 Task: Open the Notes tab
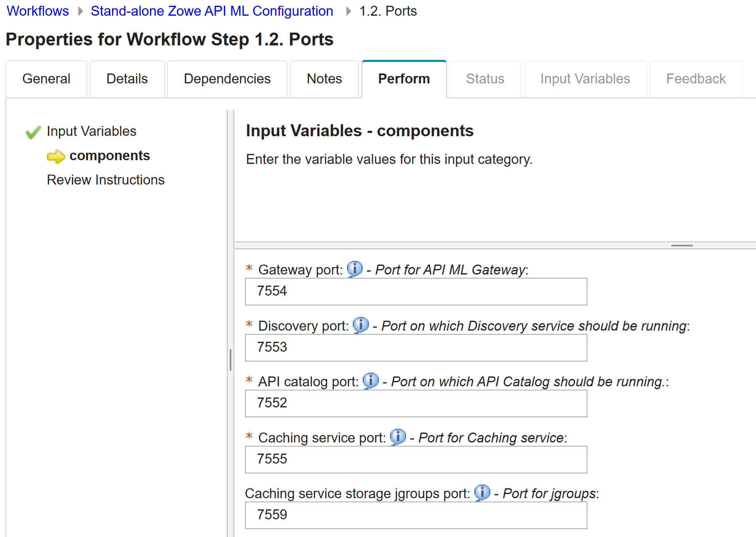pos(324,78)
